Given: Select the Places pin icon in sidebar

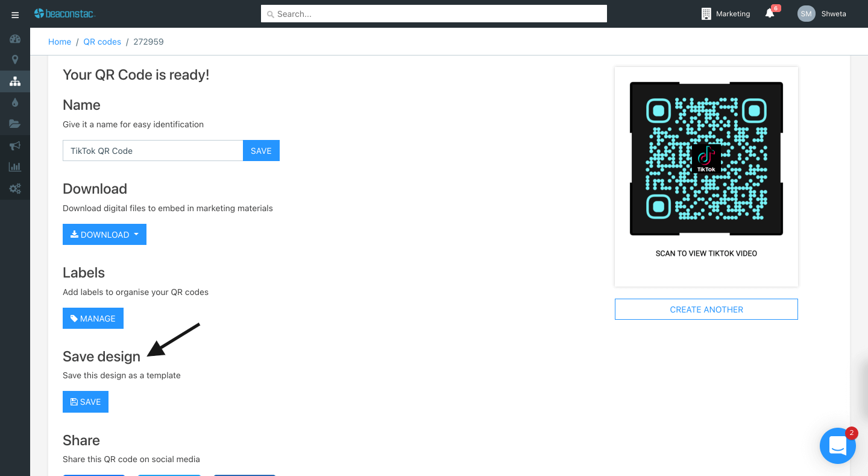Looking at the screenshot, I should [14, 60].
